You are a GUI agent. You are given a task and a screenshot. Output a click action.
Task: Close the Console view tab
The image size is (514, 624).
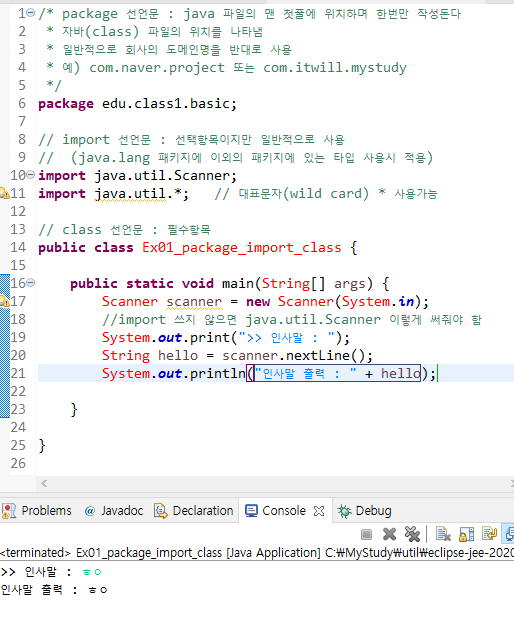point(319,511)
